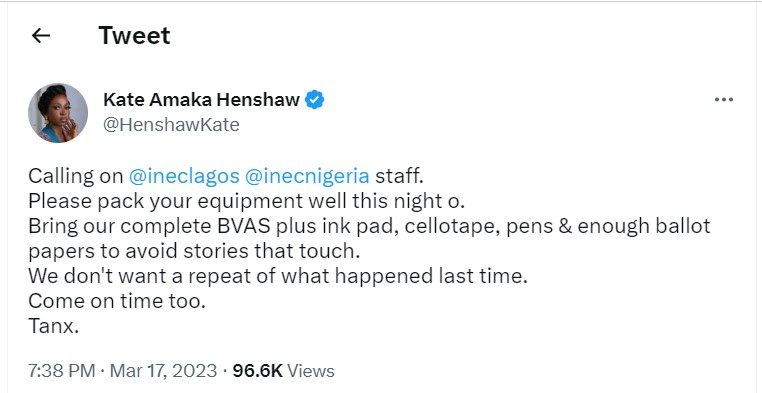Open the @inecnigeria mention
This screenshot has width=762, height=393.
307,175
